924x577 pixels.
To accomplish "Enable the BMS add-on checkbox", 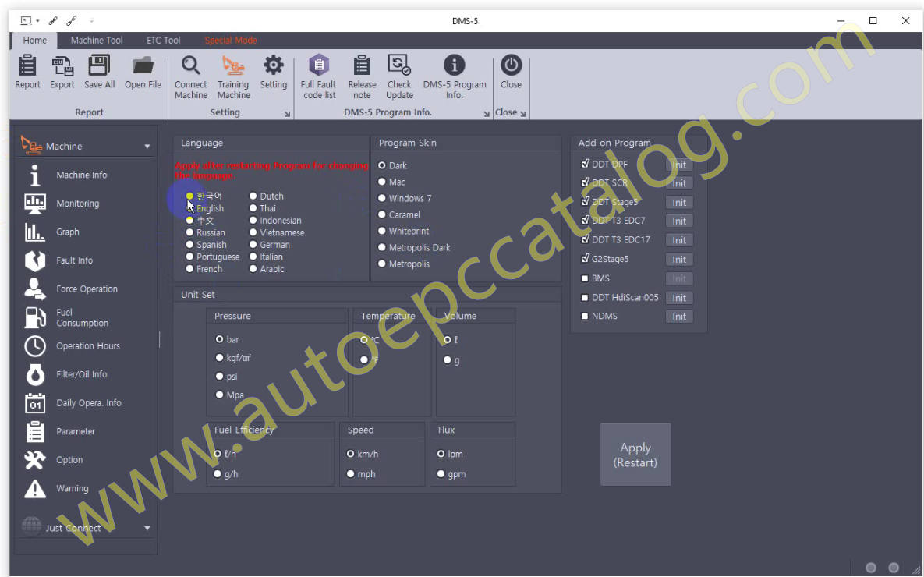I will tap(585, 278).
